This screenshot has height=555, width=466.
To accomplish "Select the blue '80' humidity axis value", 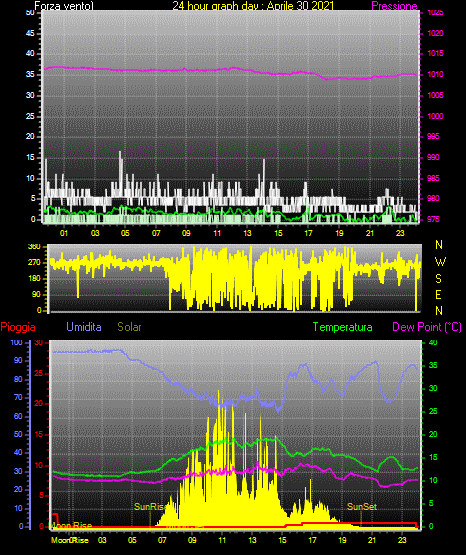I will click(x=18, y=379).
